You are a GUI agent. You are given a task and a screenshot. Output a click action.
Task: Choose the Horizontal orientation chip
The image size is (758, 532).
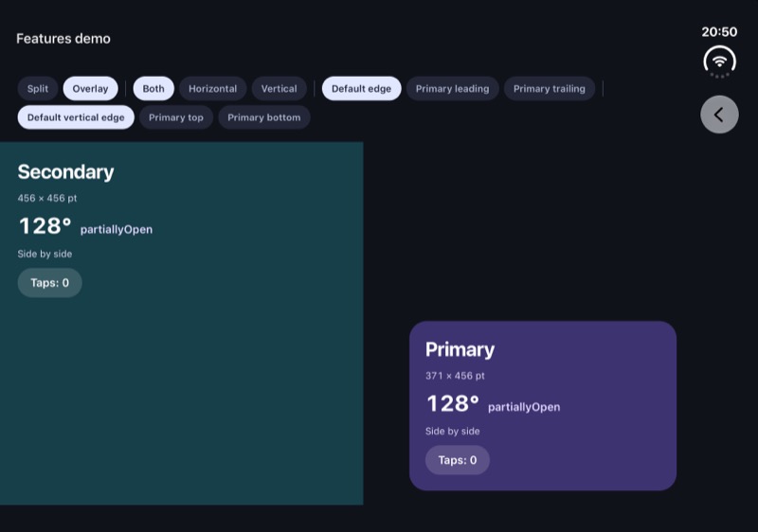pos(212,89)
